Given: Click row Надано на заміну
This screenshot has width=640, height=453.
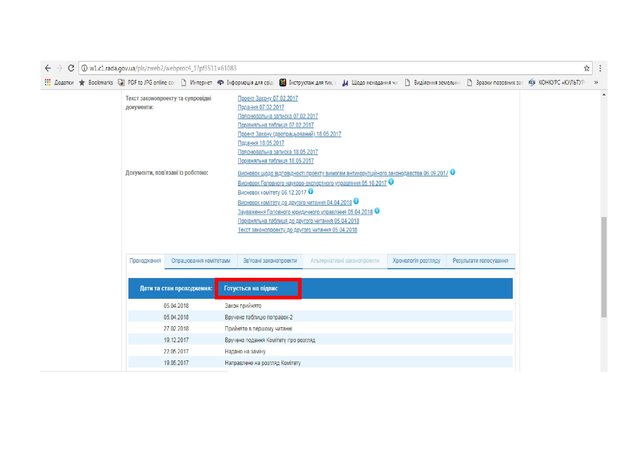Looking at the screenshot, I should [x=320, y=351].
